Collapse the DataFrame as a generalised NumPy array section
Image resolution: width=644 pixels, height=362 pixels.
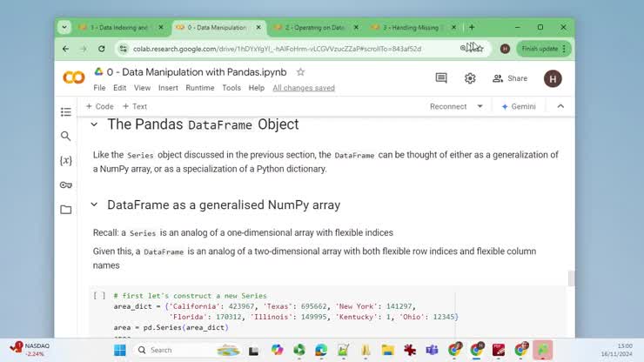point(94,204)
